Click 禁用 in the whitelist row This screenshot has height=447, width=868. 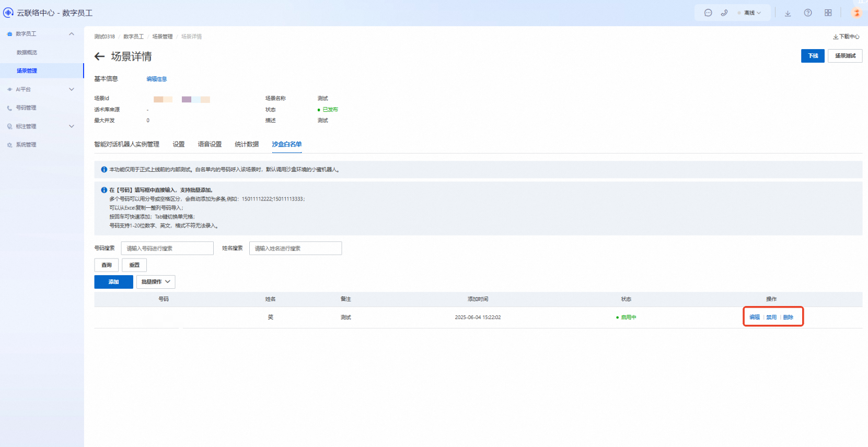(771, 317)
